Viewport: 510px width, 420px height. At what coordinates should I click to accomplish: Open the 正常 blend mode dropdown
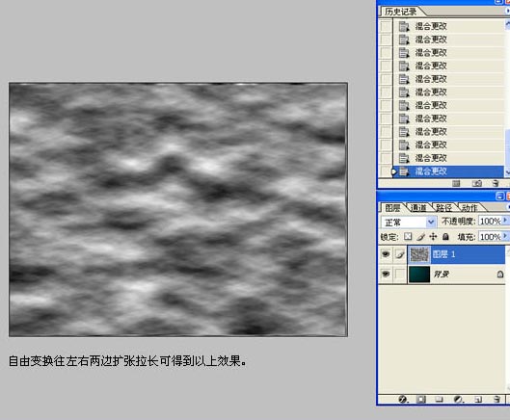click(408, 222)
